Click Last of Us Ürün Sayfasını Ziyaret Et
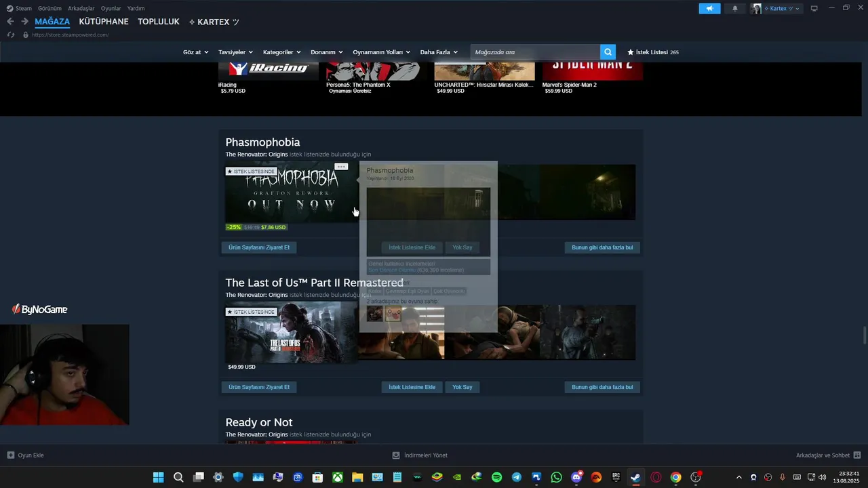The width and height of the screenshot is (868, 488). (x=259, y=387)
